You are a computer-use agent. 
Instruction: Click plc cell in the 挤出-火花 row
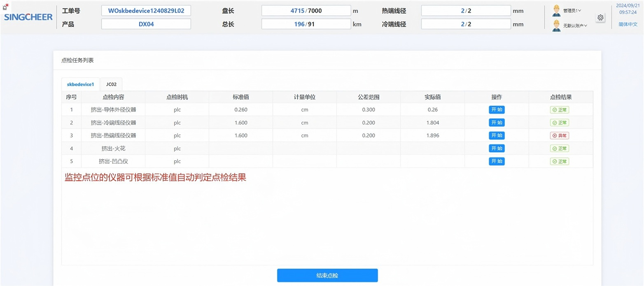click(177, 149)
